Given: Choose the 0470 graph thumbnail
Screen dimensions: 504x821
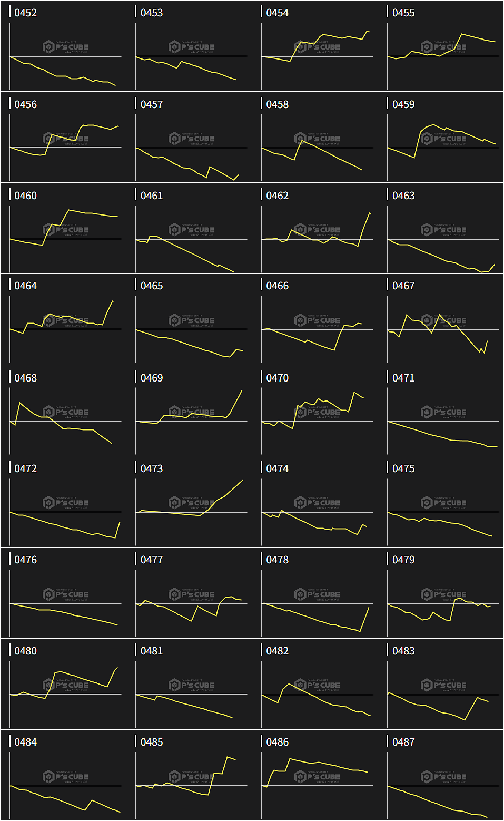Looking at the screenshot, I should pos(315,411).
